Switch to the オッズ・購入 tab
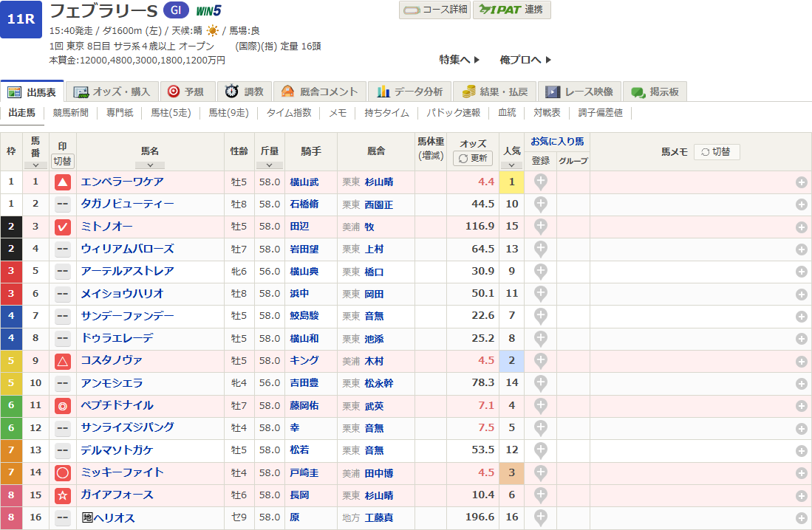 (113, 92)
